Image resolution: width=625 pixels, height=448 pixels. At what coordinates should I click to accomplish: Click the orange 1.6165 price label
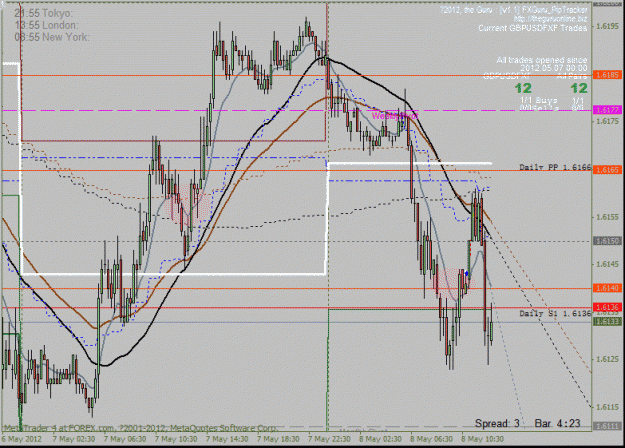(607, 170)
